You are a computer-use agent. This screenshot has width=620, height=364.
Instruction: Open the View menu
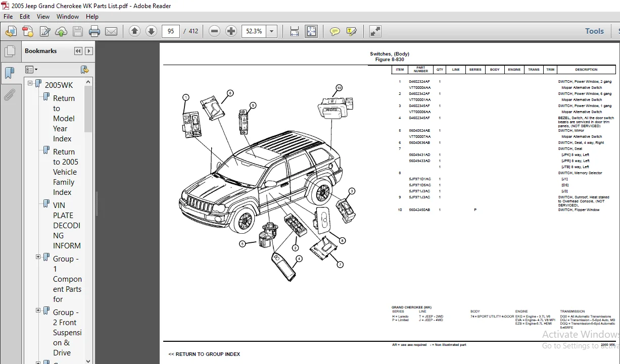[x=43, y=17]
